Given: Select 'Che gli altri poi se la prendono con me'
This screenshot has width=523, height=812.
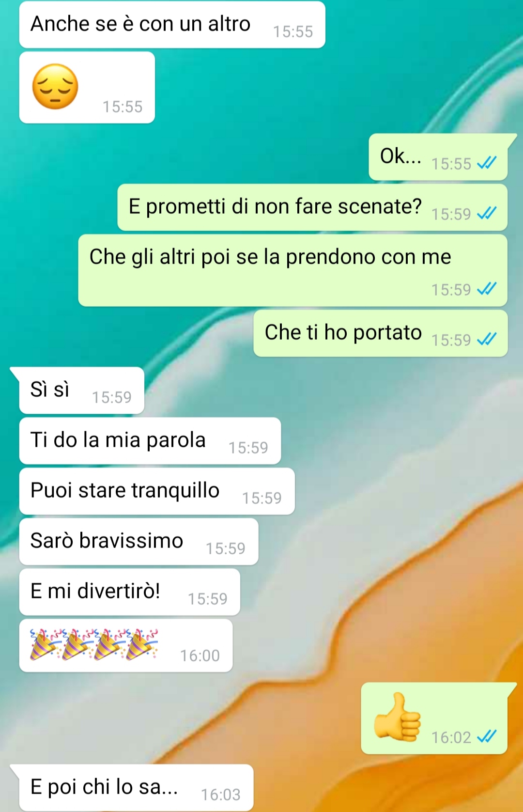Looking at the screenshot, I should point(293,270).
